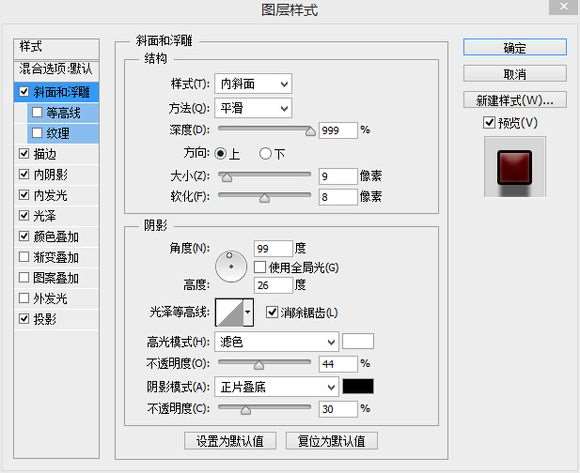Click the 取消 button
Screen dimensions: 580x473
515,74
